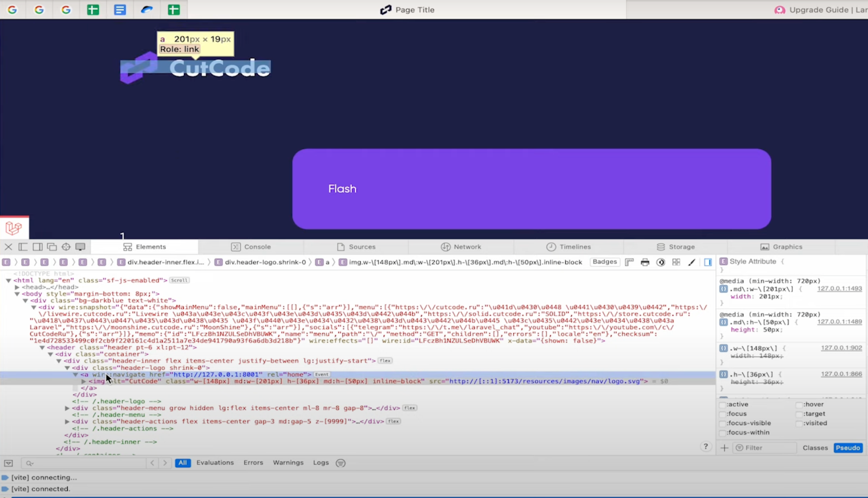The image size is (868, 498).
Task: Close the Web Inspector with the X icon
Action: 8,247
